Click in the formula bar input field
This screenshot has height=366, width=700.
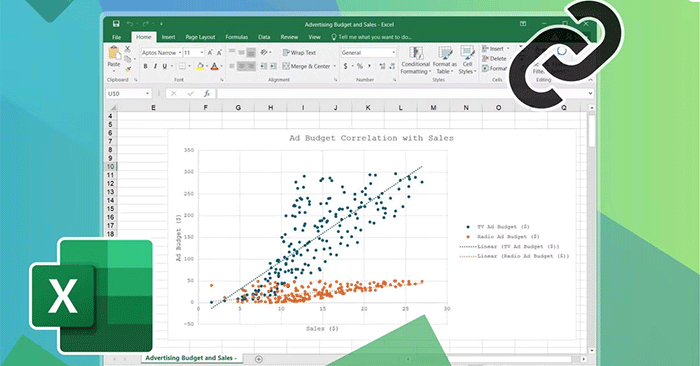(x=401, y=93)
